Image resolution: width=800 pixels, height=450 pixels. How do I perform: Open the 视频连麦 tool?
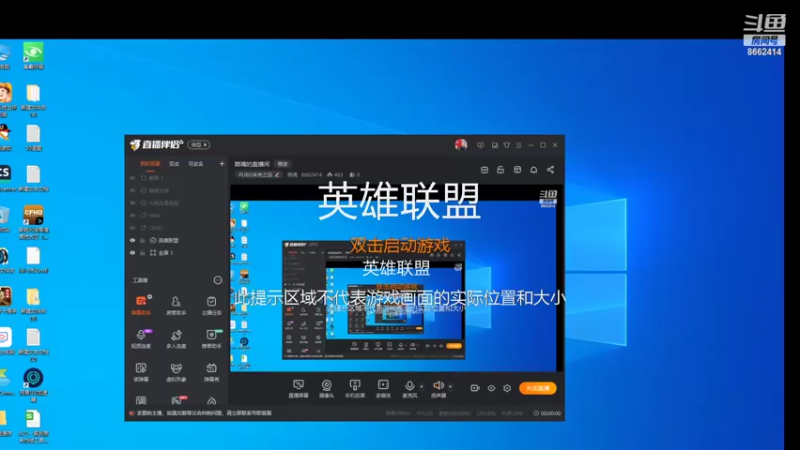click(141, 339)
